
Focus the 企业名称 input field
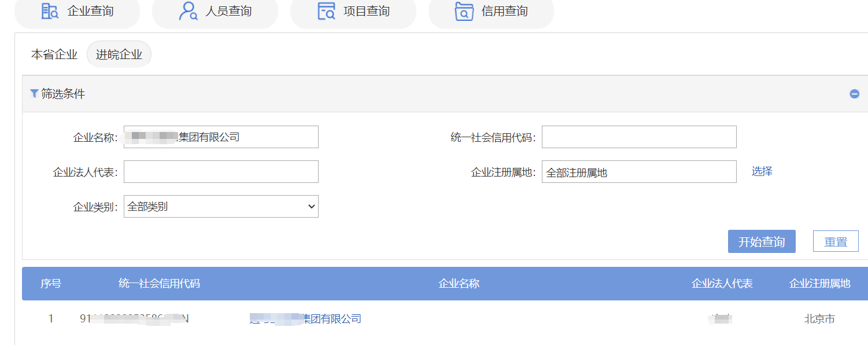pyautogui.click(x=221, y=137)
